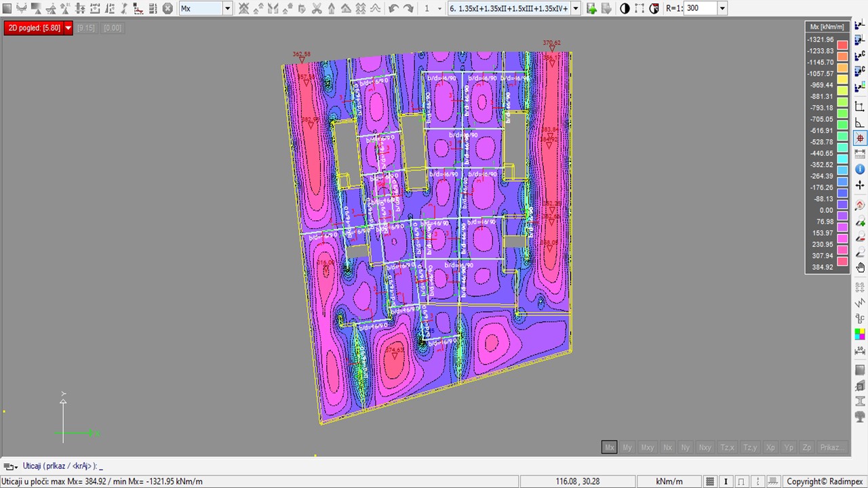The width and height of the screenshot is (868, 488).
Task: Click the round X cancel icon in toolbar
Action: point(167,8)
